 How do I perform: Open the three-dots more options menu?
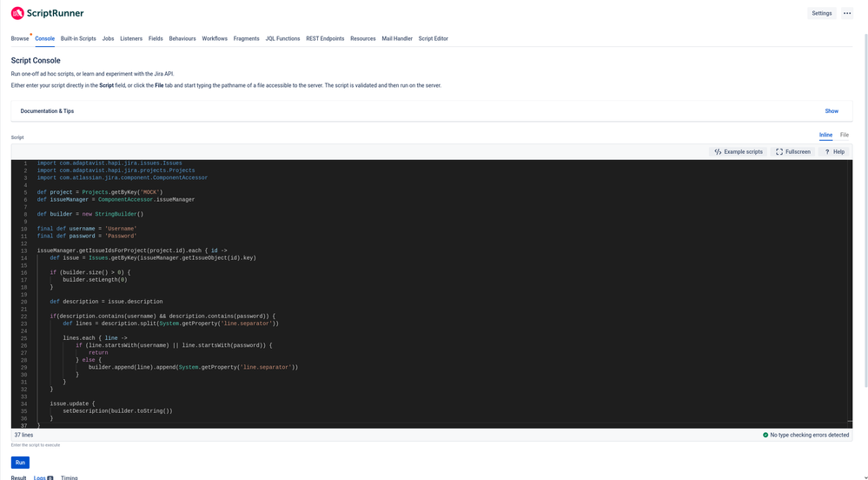847,13
